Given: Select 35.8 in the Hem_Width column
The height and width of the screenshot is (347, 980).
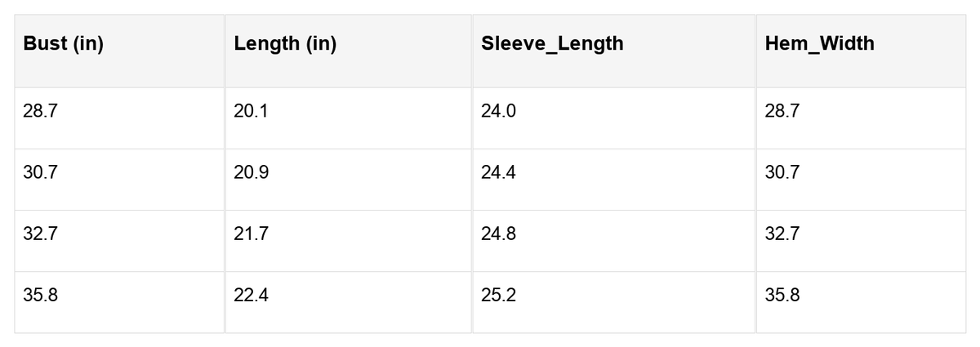Looking at the screenshot, I should (861, 302).
